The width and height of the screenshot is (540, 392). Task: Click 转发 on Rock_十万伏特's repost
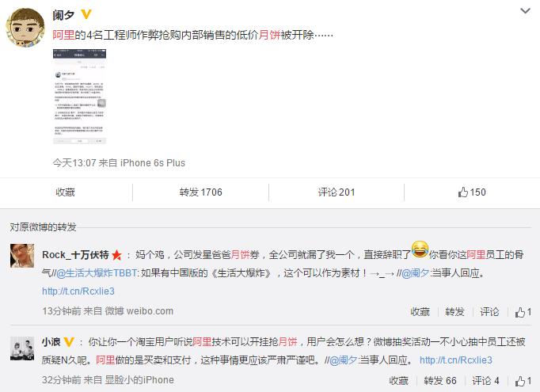(454, 312)
